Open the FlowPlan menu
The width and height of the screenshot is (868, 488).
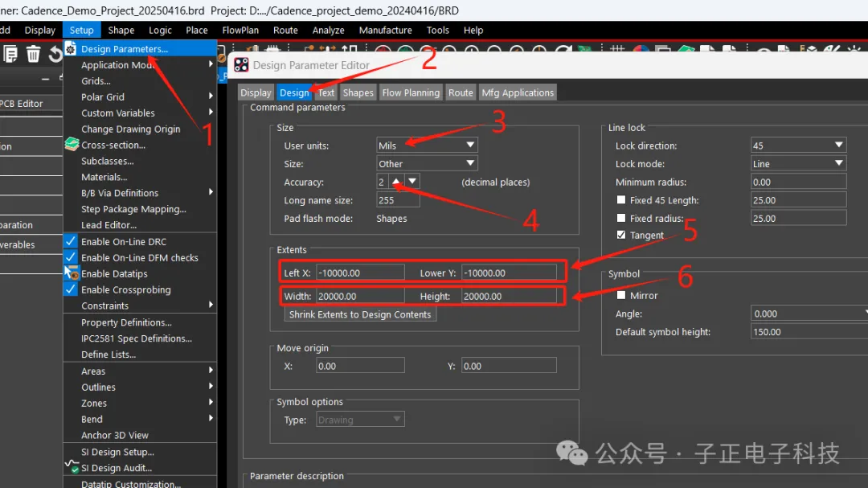(240, 30)
